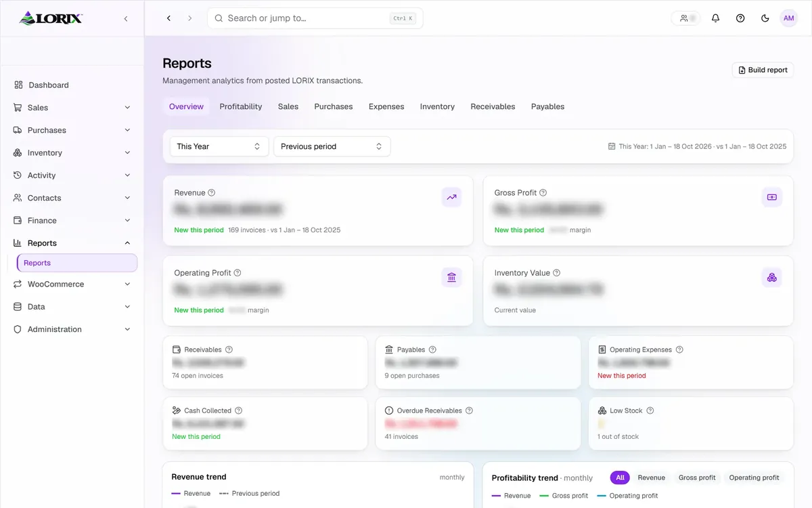Select the Reports sub-item in sidebar
812x508 pixels.
tap(77, 263)
